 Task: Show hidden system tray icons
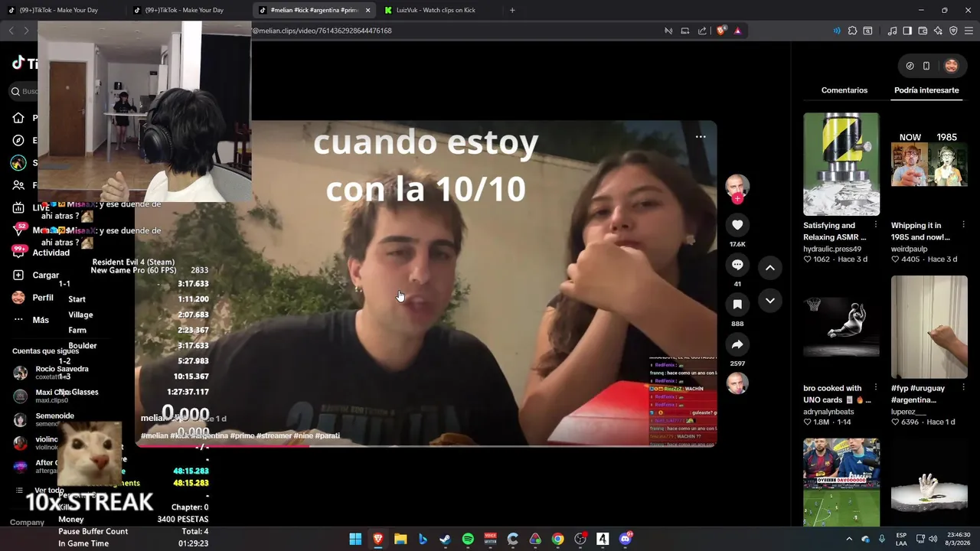click(x=848, y=539)
